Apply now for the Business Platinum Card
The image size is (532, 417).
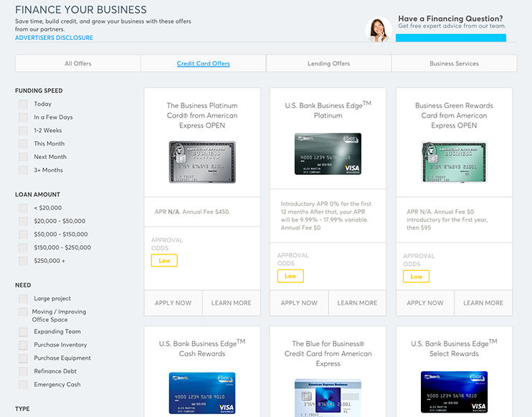point(173,303)
